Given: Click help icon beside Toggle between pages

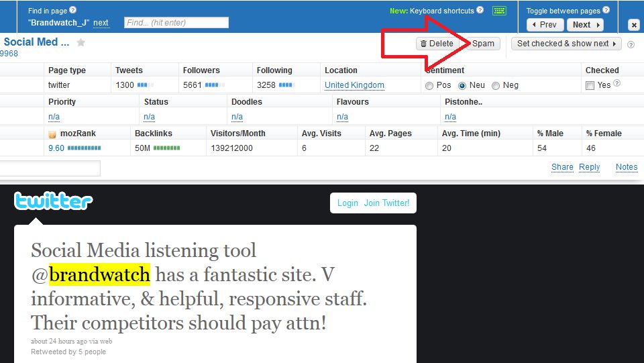Looking at the screenshot, I should point(606,10).
